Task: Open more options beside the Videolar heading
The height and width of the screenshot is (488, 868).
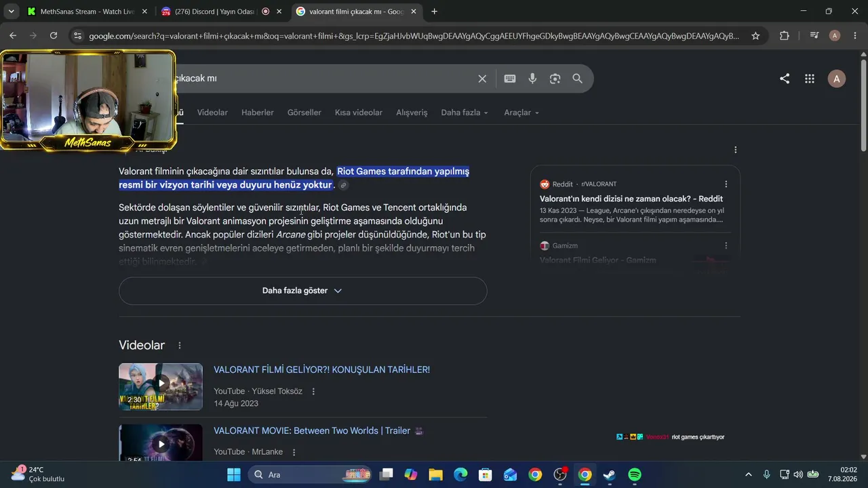Action: (180, 346)
